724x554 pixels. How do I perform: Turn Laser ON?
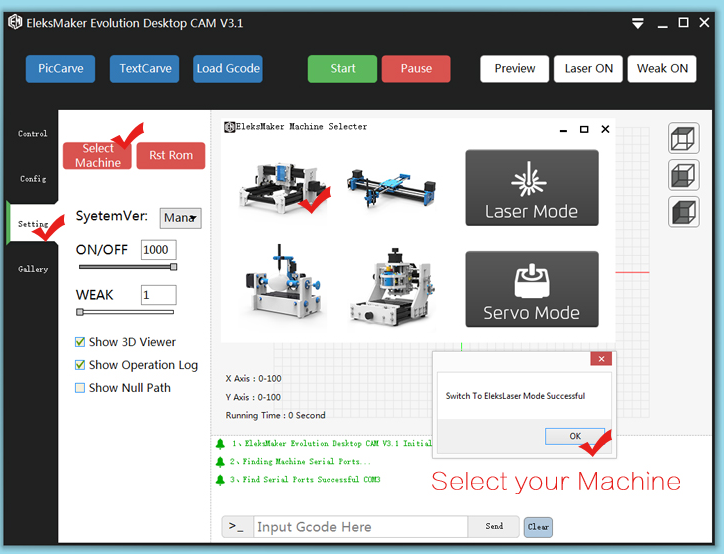pos(588,69)
